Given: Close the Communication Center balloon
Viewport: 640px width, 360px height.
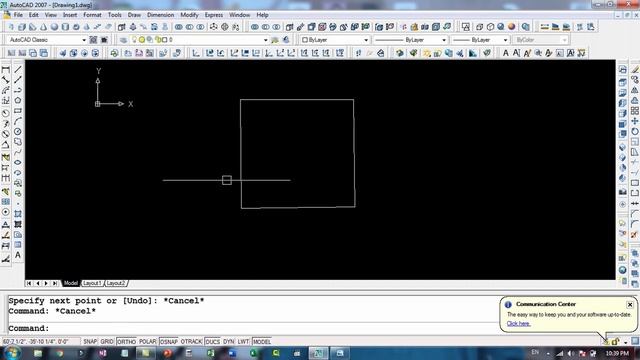Looking at the screenshot, I should [x=630, y=304].
